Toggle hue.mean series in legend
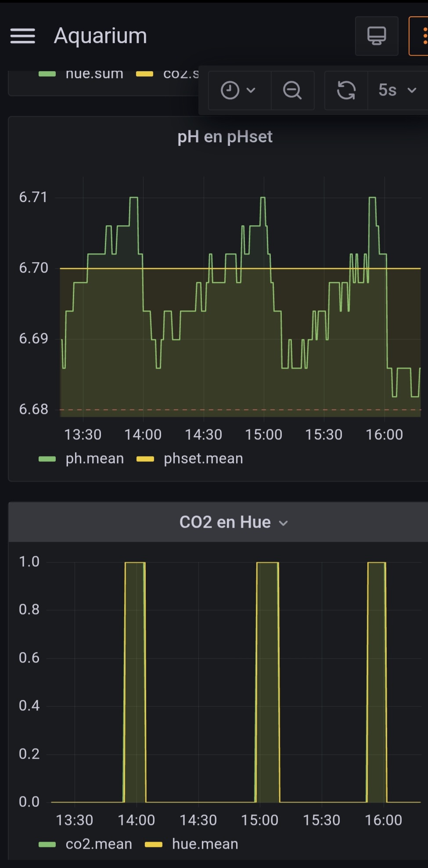Viewport: 428px width, 868px height. pos(205,844)
